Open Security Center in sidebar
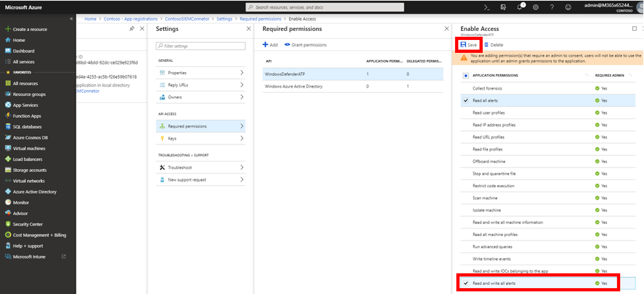The image size is (644, 294). coord(28,224)
